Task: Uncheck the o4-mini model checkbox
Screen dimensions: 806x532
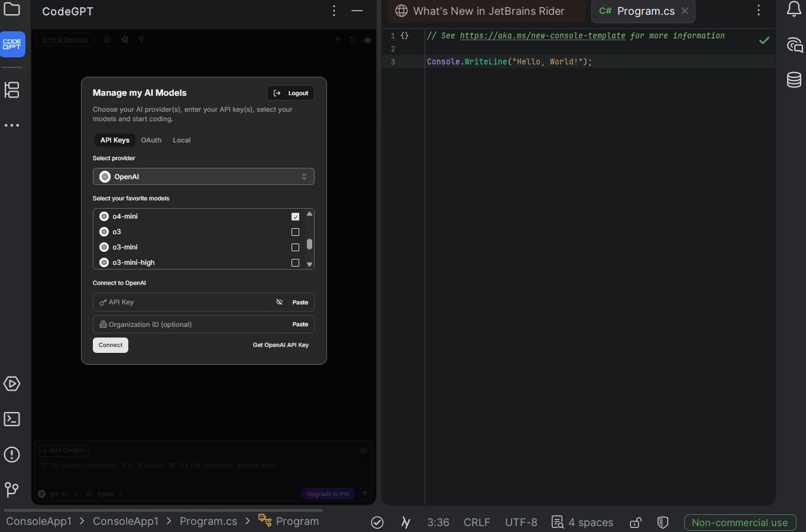Action: [295, 217]
